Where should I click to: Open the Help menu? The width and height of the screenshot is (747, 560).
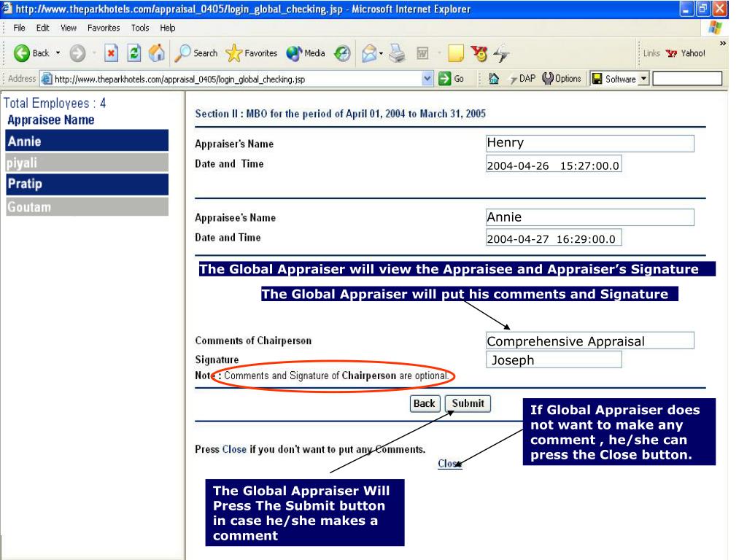coord(168,28)
